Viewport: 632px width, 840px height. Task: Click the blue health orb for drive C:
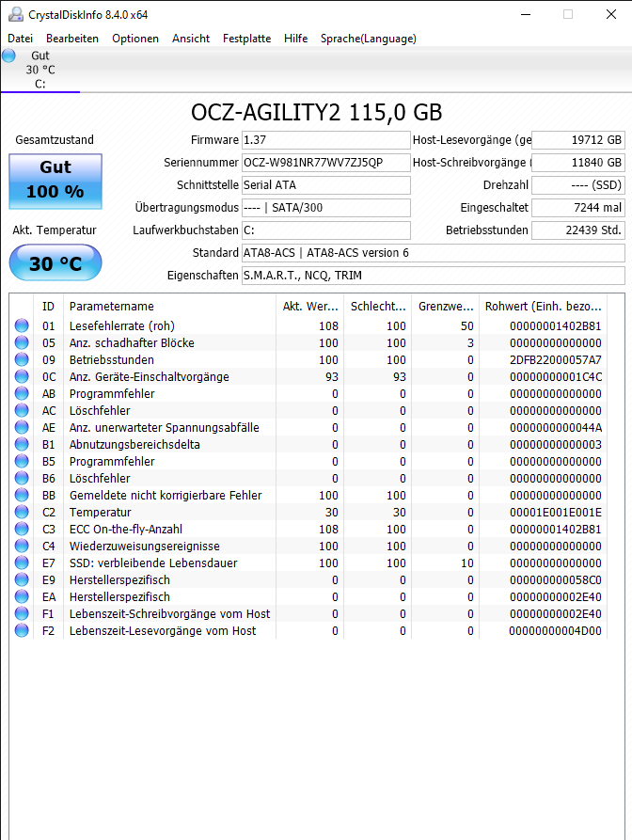click(x=8, y=55)
